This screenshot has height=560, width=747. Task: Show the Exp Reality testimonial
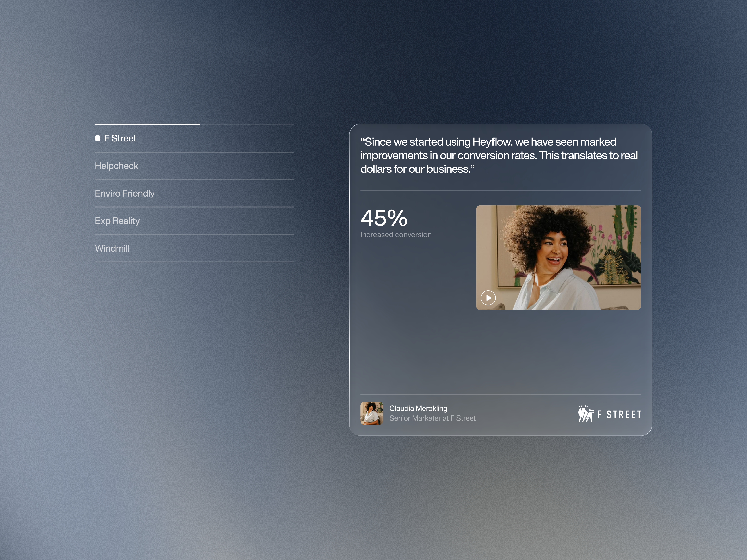(117, 221)
